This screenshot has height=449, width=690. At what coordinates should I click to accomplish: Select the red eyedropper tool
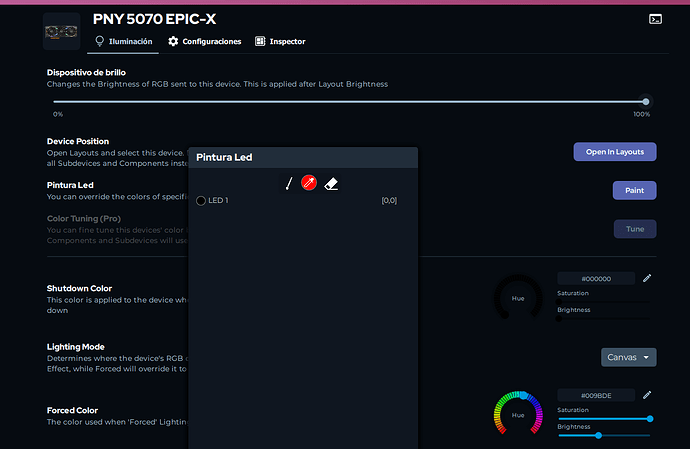[309, 183]
